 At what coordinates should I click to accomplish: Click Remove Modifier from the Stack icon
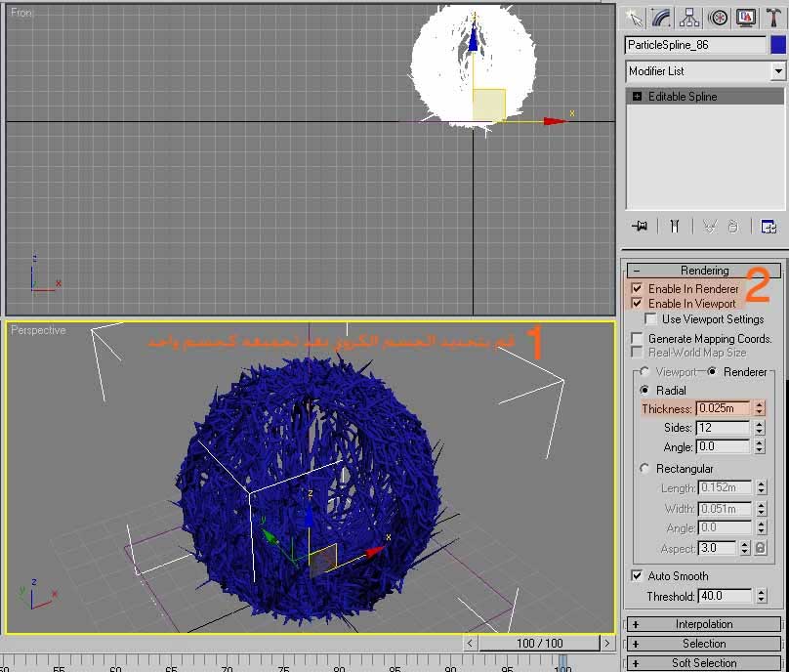click(733, 227)
